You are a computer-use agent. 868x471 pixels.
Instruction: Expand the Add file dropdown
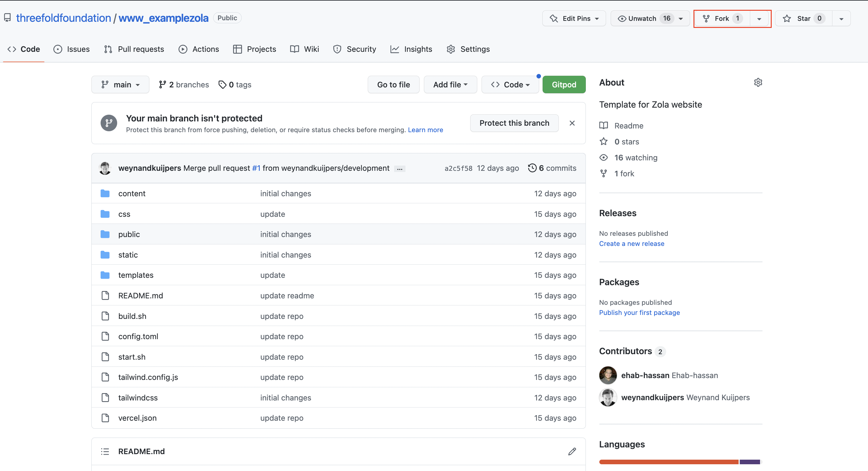450,85
